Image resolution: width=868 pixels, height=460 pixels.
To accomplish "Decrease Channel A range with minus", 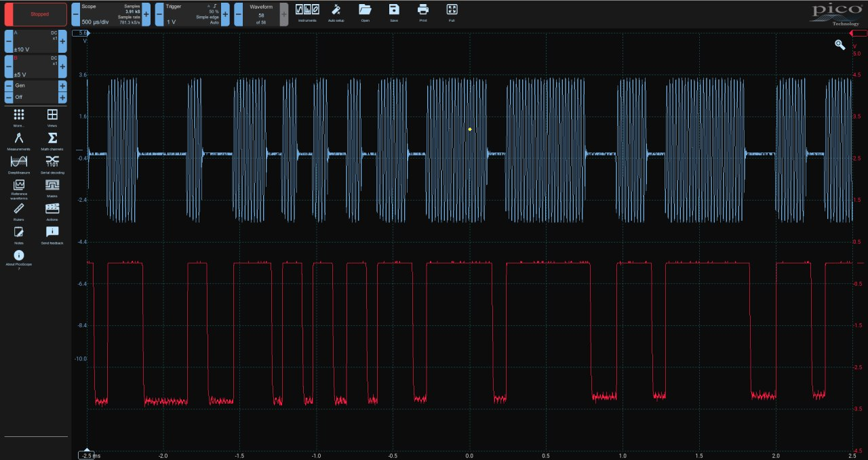I will [x=9, y=41].
